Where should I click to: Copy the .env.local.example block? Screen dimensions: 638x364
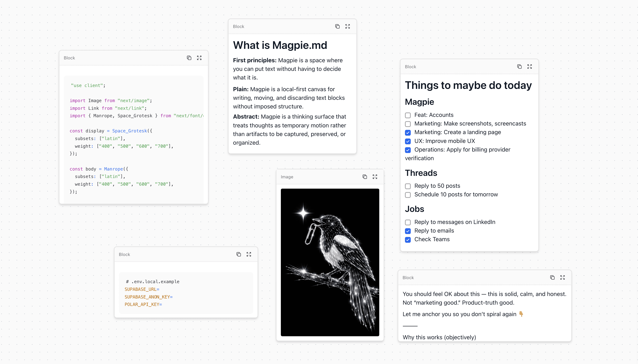click(239, 254)
